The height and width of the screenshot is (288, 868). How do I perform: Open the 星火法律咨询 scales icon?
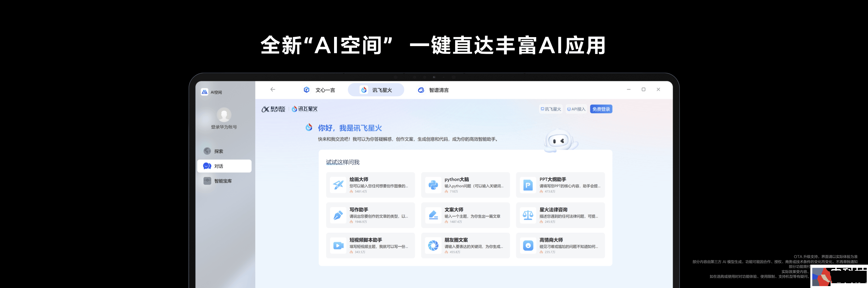click(528, 215)
